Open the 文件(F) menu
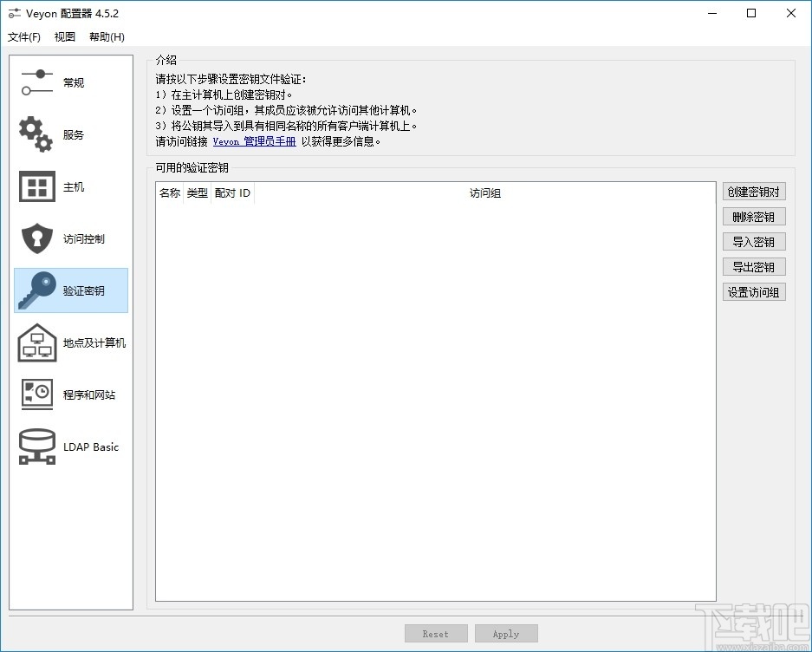This screenshot has width=812, height=652. click(23, 36)
